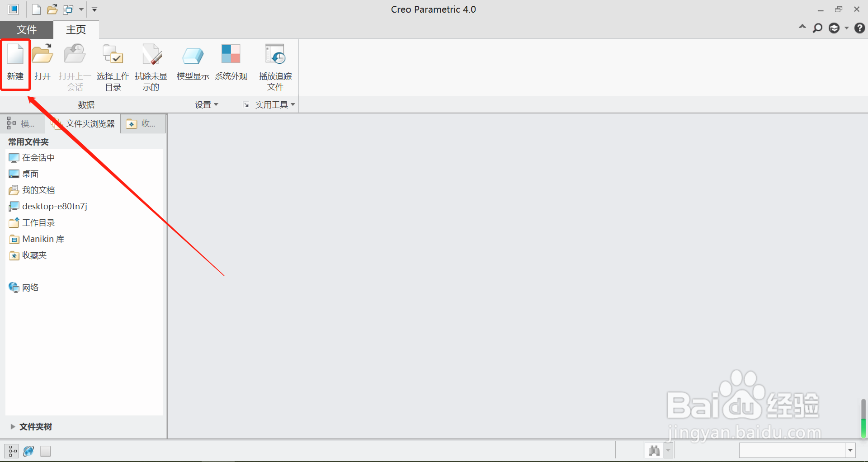
Task: Open the selection filter combo box in status bar
Action: click(797, 450)
